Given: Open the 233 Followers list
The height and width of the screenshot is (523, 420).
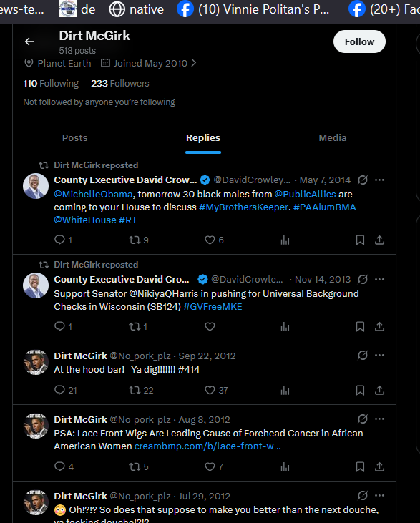Looking at the screenshot, I should pyautogui.click(x=120, y=84).
